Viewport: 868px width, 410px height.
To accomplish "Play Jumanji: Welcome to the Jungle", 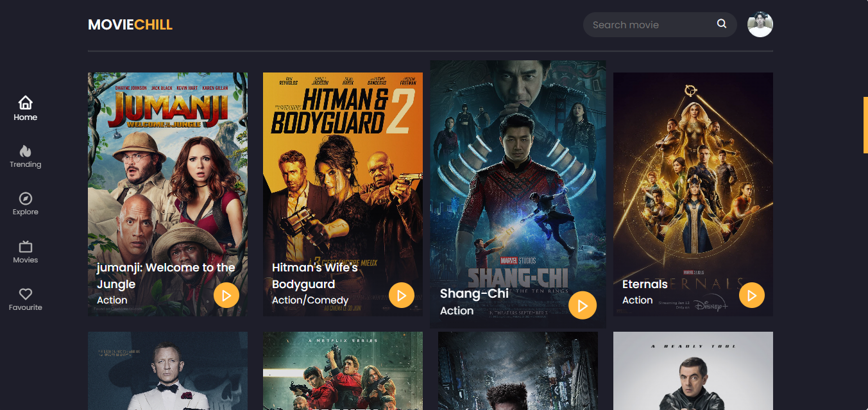I will [226, 295].
